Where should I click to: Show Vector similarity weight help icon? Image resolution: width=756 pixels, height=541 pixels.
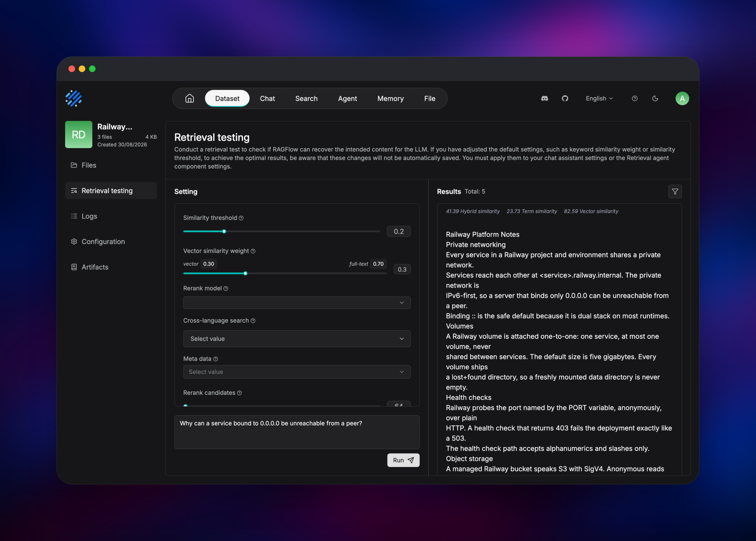coord(253,251)
